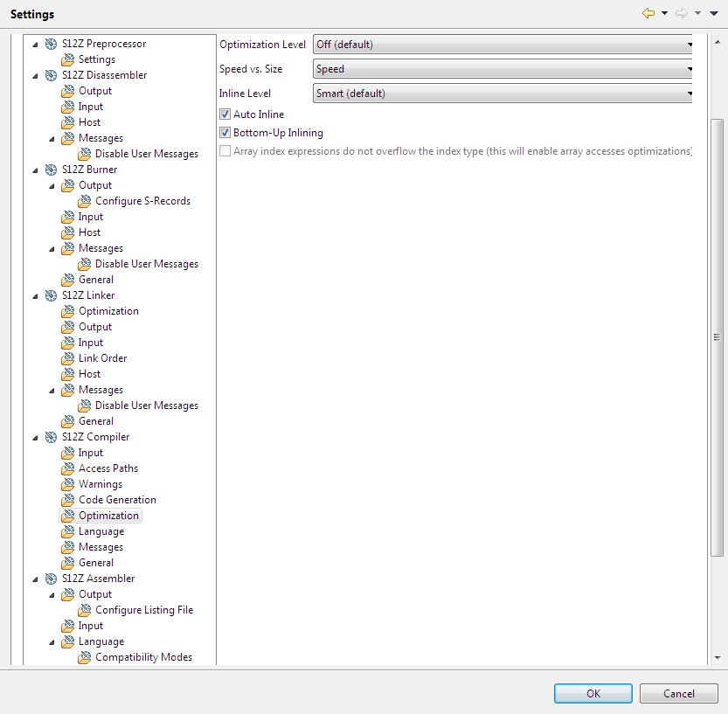Select Configure S-Records item

pos(143,201)
